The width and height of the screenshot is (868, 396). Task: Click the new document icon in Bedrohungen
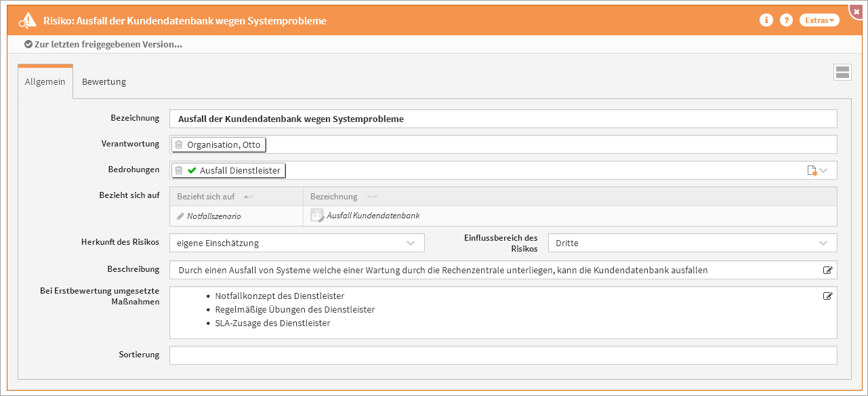(x=812, y=171)
